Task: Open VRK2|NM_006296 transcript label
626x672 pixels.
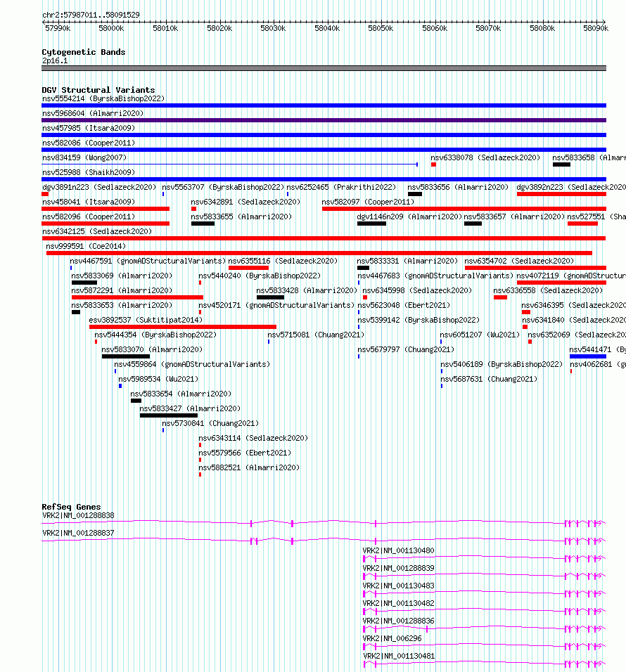Action: (x=392, y=638)
